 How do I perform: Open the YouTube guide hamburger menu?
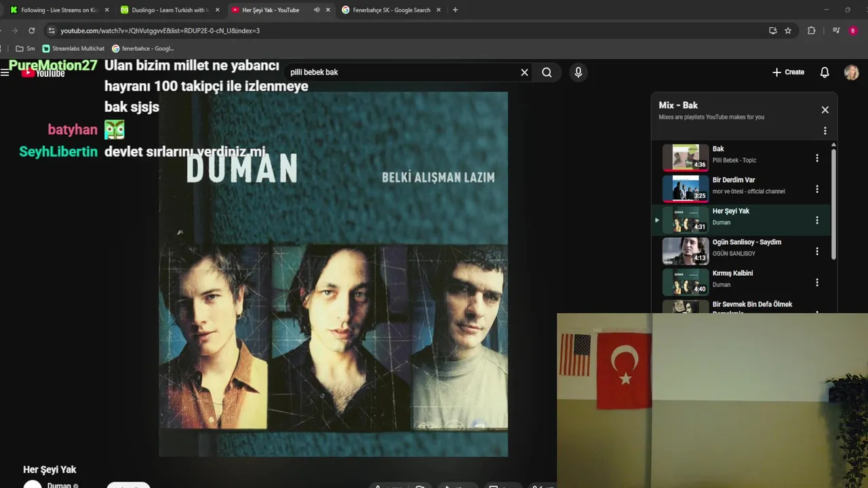5,72
